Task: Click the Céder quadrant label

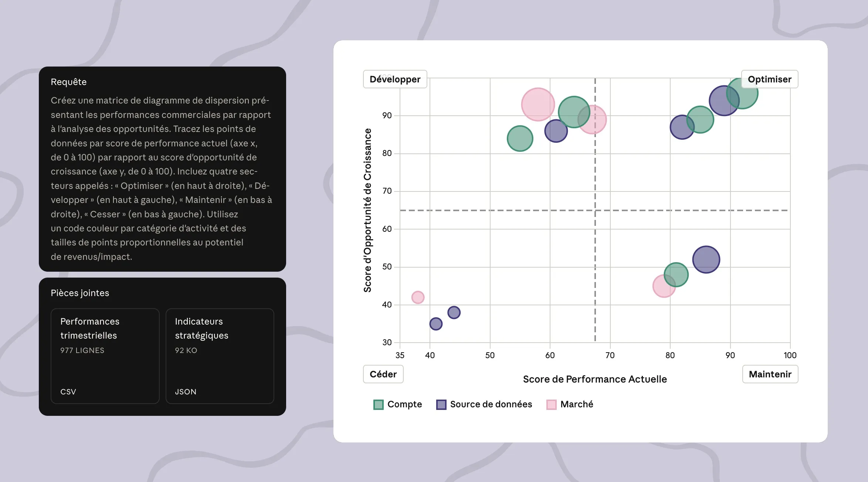Action: coord(383,374)
